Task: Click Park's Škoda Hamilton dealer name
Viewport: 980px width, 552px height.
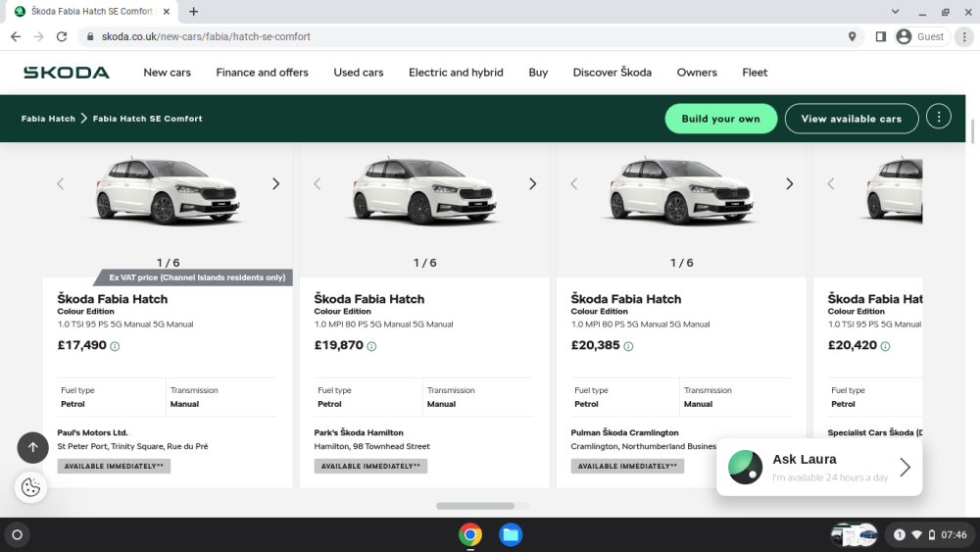Action: coord(359,432)
